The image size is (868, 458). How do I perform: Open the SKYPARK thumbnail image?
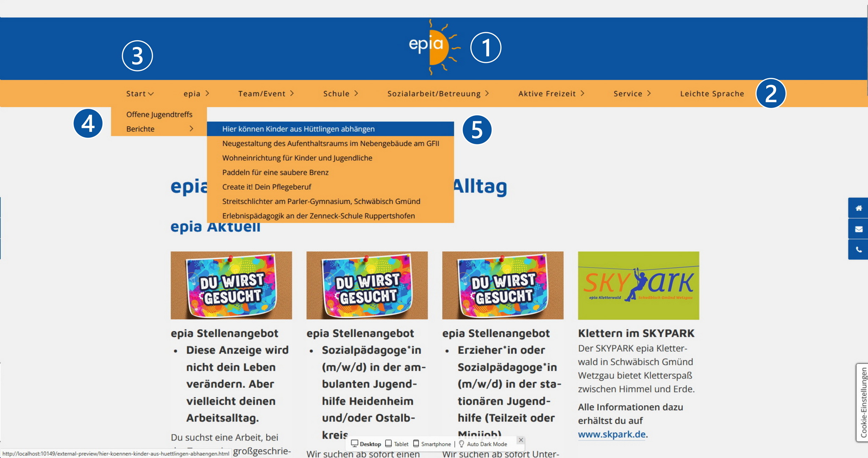point(638,285)
